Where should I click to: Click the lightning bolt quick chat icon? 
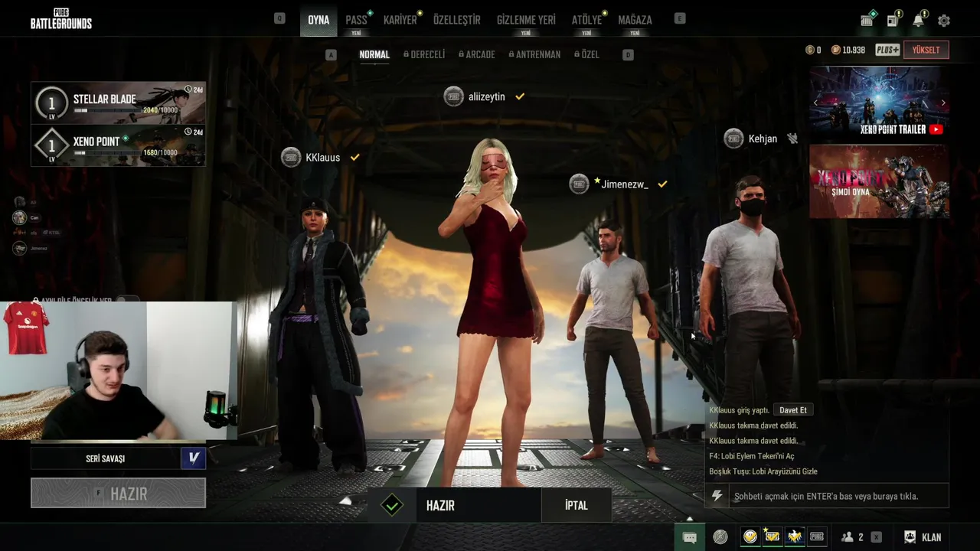(x=717, y=496)
